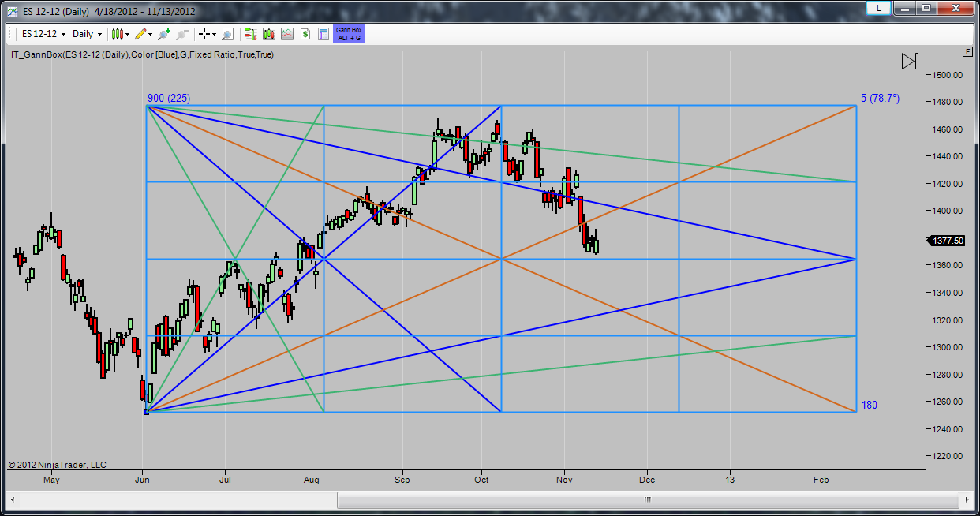This screenshot has height=516, width=980.
Task: Open the chart Properties icon
Action: (x=324, y=34)
